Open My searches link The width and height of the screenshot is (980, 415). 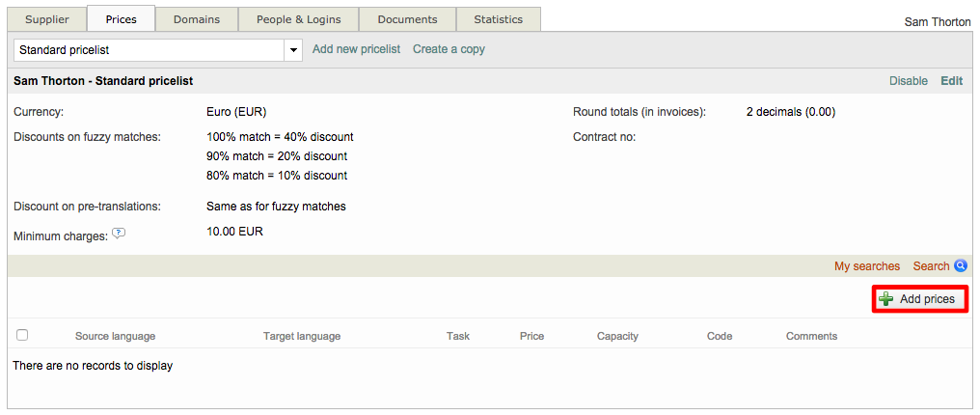pyautogui.click(x=866, y=266)
